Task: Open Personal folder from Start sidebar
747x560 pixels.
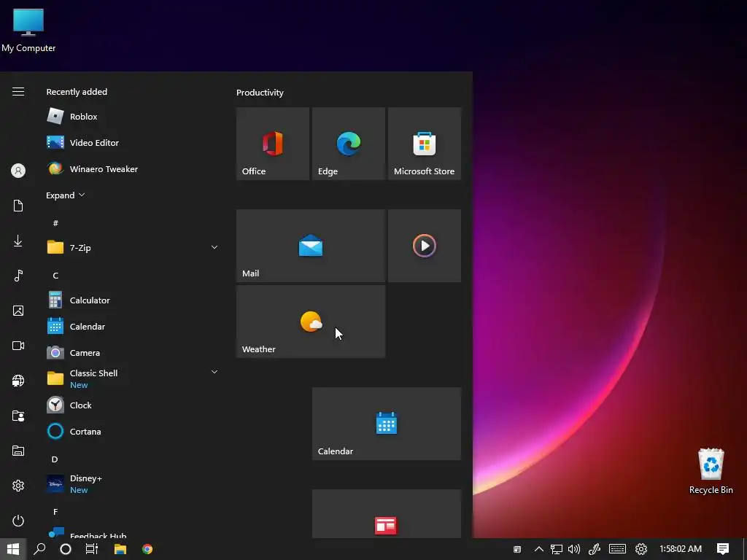Action: pos(18,416)
